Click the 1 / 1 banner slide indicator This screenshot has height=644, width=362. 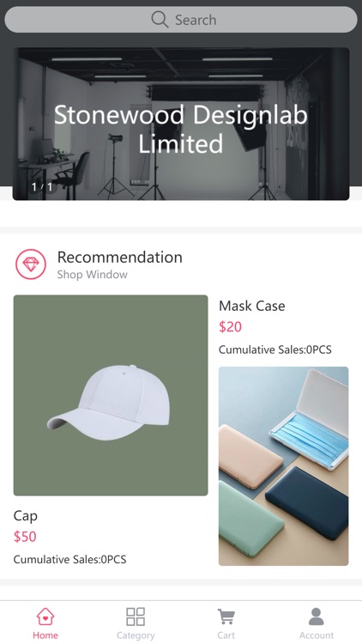(42, 187)
